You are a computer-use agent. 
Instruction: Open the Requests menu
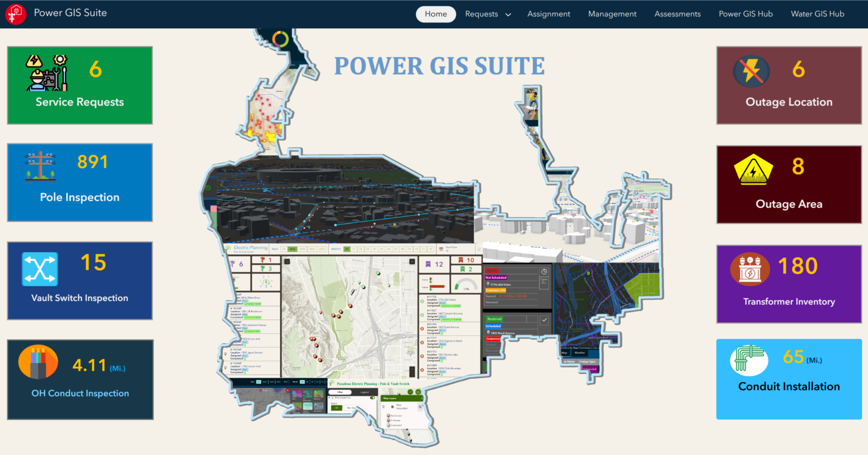[x=481, y=14]
